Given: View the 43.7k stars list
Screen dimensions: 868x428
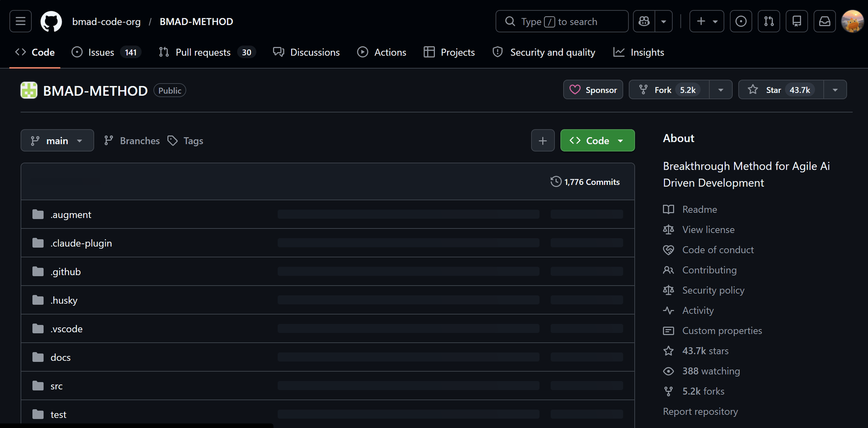Looking at the screenshot, I should pyautogui.click(x=705, y=351).
